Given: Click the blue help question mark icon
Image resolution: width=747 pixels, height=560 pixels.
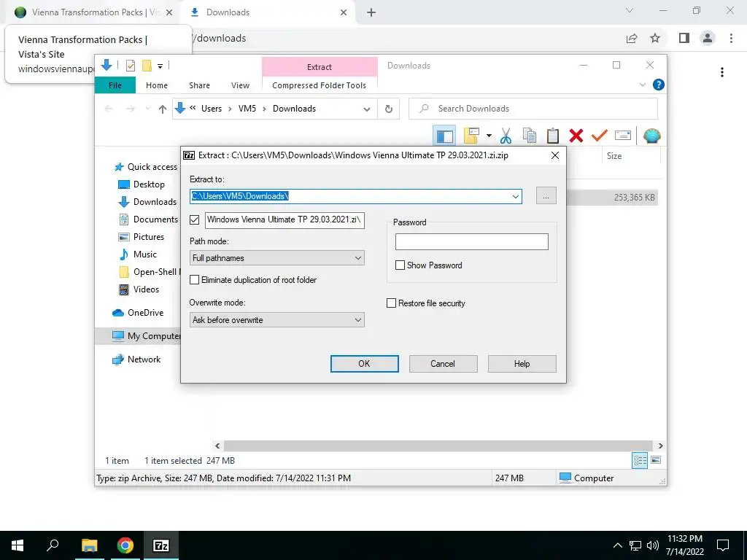Looking at the screenshot, I should coord(659,85).
